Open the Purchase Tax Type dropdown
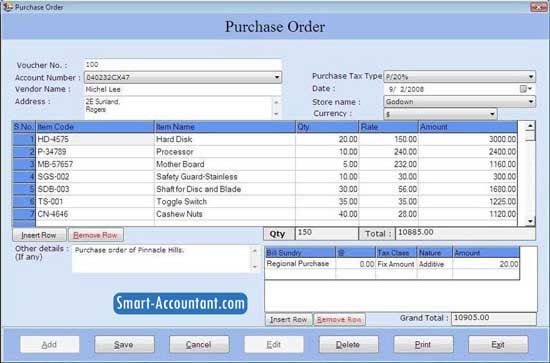Screen dimensions: 550x363 coord(531,76)
